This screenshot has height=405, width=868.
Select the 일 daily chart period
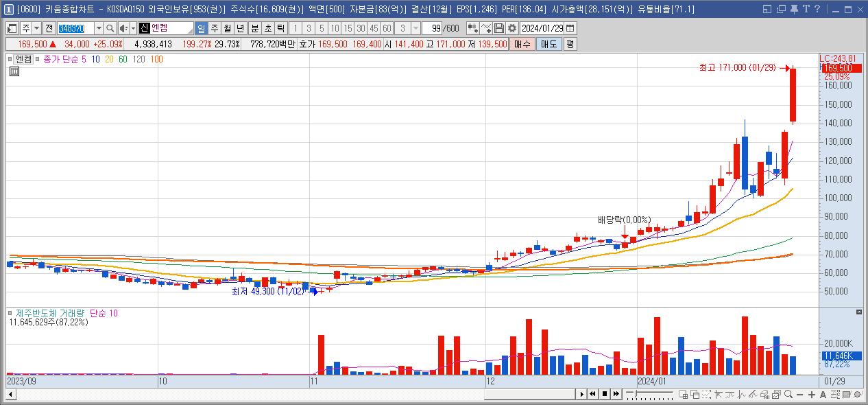[201, 28]
